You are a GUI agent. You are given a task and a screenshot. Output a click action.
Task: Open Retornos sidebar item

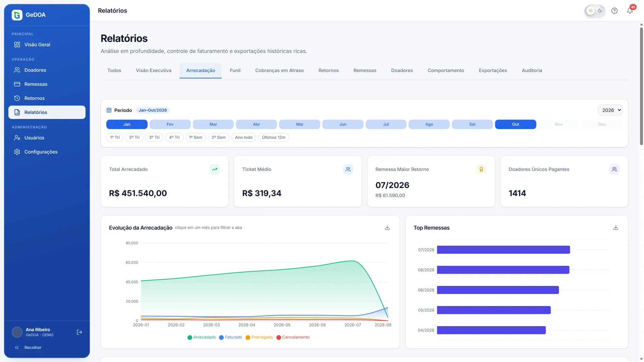coord(47,98)
